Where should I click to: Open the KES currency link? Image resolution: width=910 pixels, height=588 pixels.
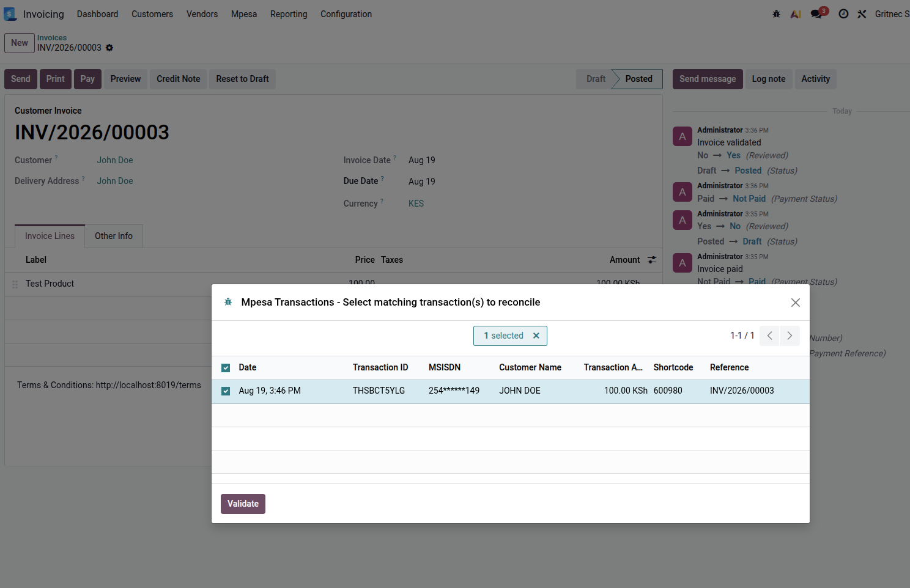[416, 204]
